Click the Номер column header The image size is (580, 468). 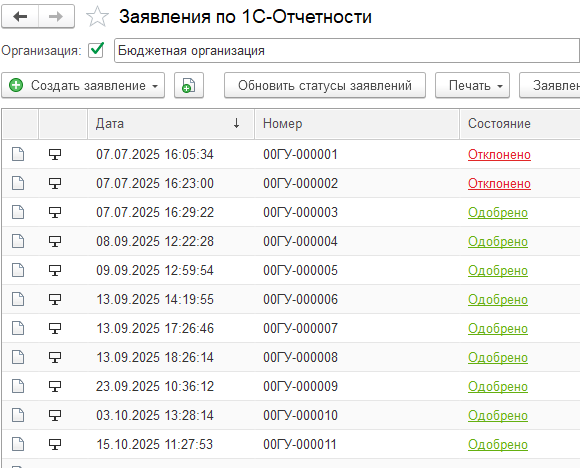(357, 124)
